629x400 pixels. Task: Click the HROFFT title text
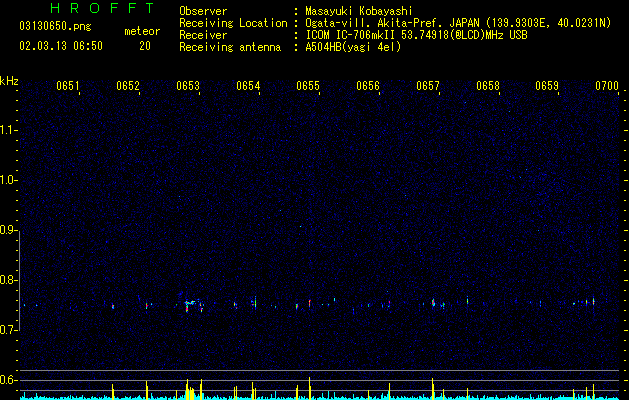tap(102, 8)
